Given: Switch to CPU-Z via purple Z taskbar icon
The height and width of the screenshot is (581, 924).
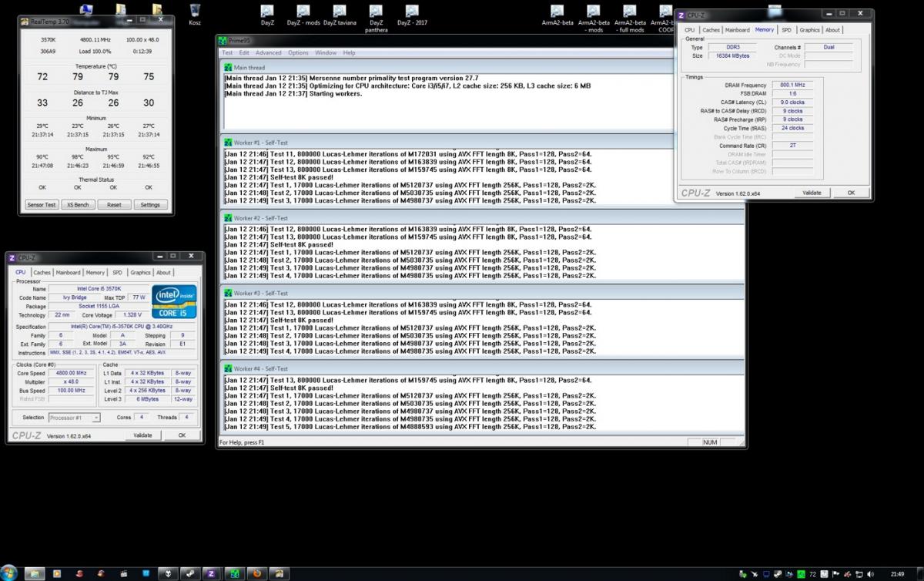Looking at the screenshot, I should tap(211, 573).
